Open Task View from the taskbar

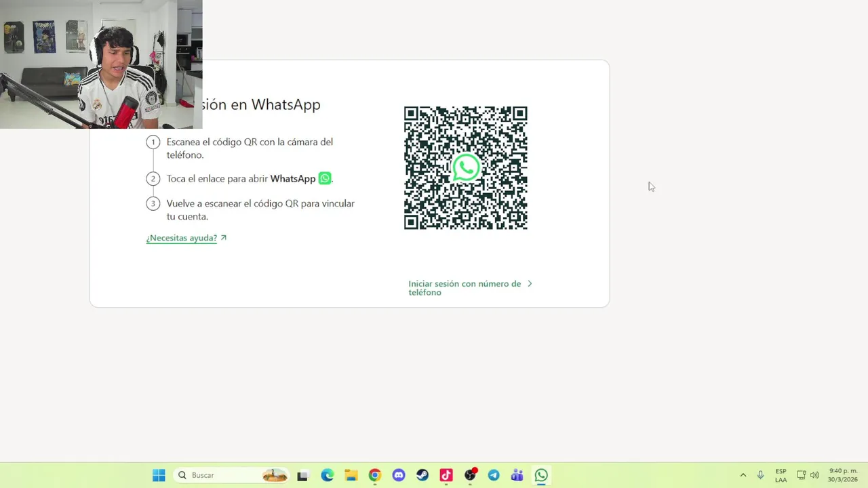click(302, 476)
